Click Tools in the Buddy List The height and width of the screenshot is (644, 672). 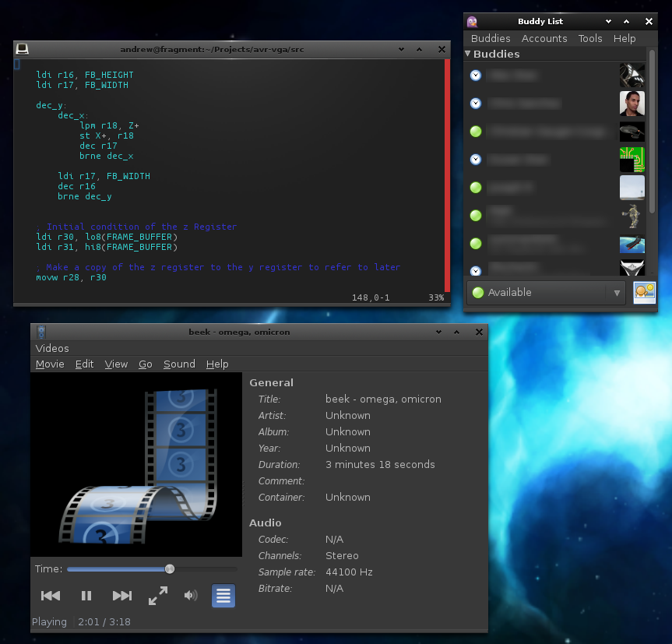click(x=589, y=38)
